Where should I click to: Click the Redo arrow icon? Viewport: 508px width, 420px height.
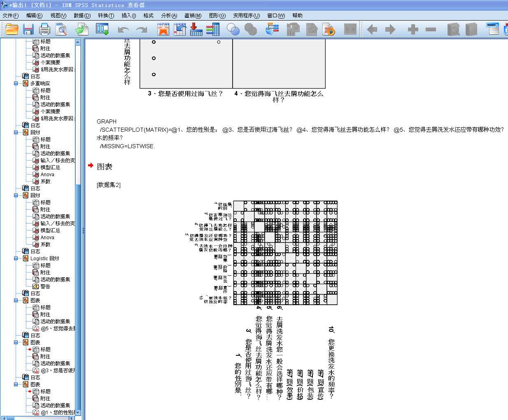(x=142, y=30)
